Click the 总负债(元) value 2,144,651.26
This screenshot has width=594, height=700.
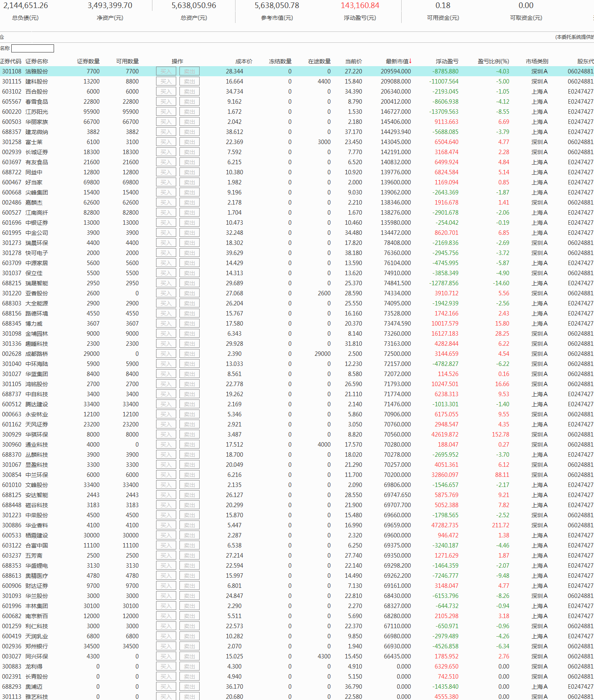[25, 6]
